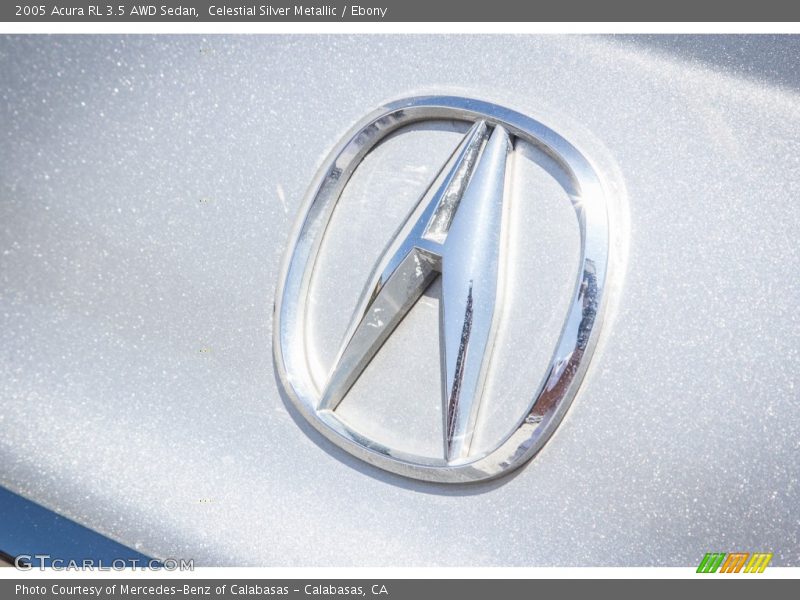Click the title text '2005 Acura RL 3.5 AWD Sedan'

coord(107,11)
